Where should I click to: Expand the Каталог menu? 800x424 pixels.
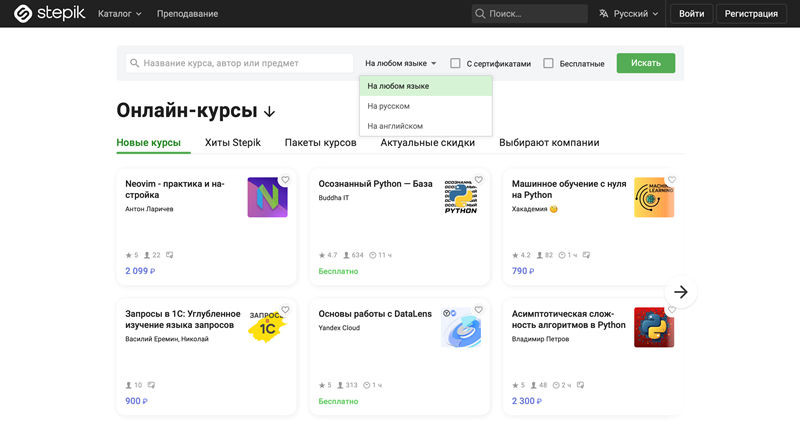(x=120, y=14)
